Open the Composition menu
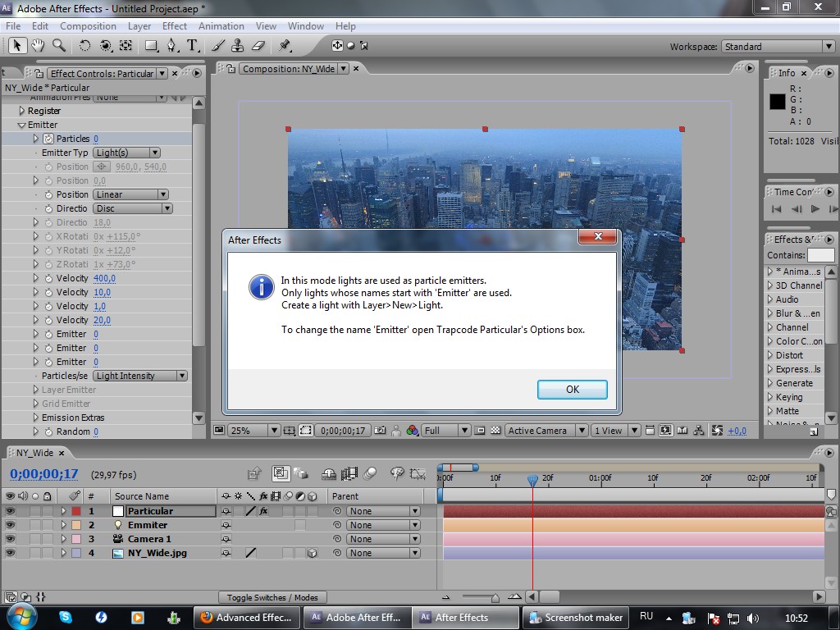 pos(88,25)
